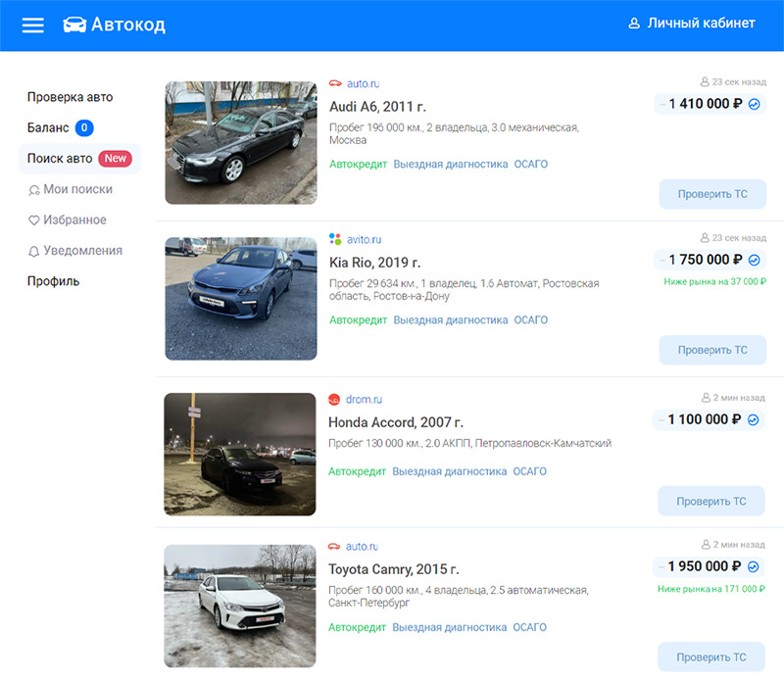Click Проверить ТС for Toyota Camry
Image resolution: width=784 pixels, height=681 pixels.
pos(711,657)
